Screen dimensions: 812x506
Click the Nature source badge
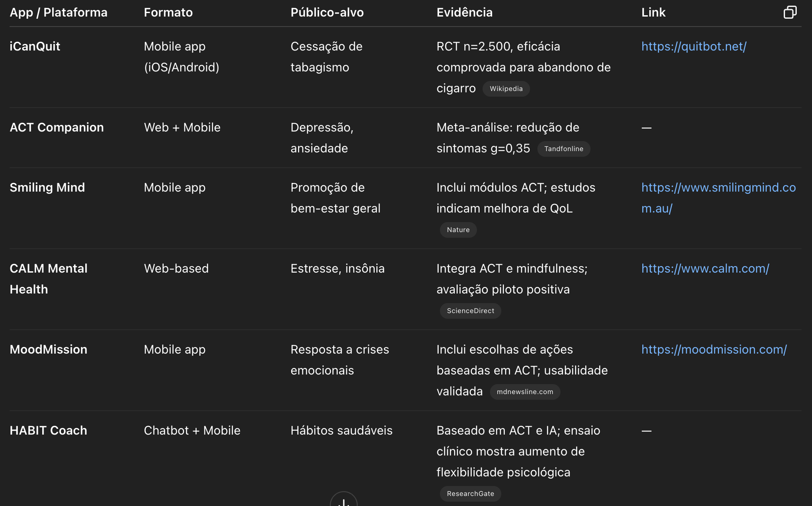pos(458,230)
